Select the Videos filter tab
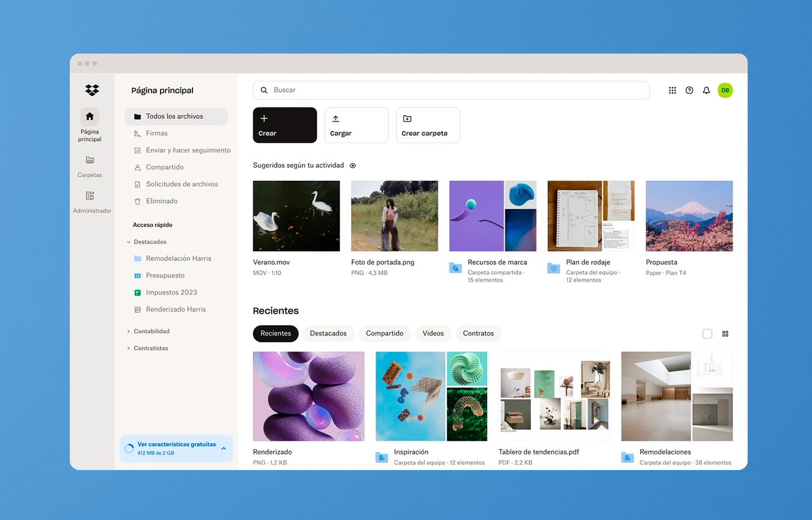The height and width of the screenshot is (520, 812). tap(432, 334)
